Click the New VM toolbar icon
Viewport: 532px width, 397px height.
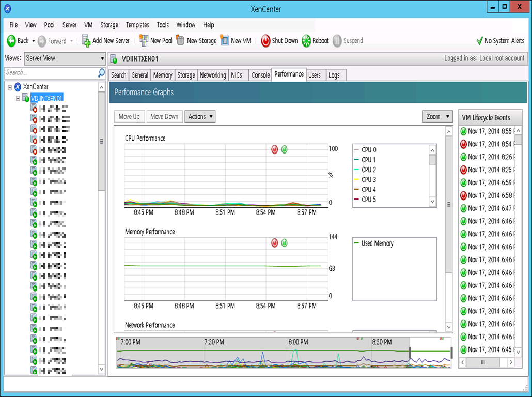coord(225,40)
